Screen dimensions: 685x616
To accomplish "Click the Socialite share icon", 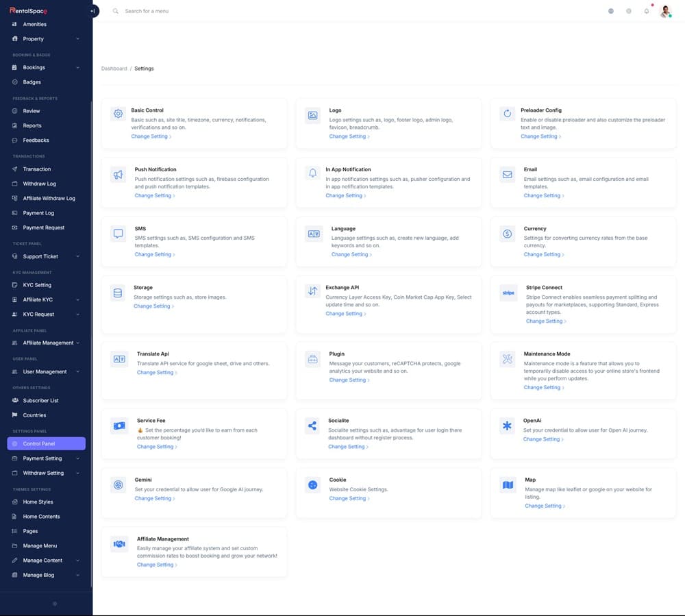I will coord(312,426).
